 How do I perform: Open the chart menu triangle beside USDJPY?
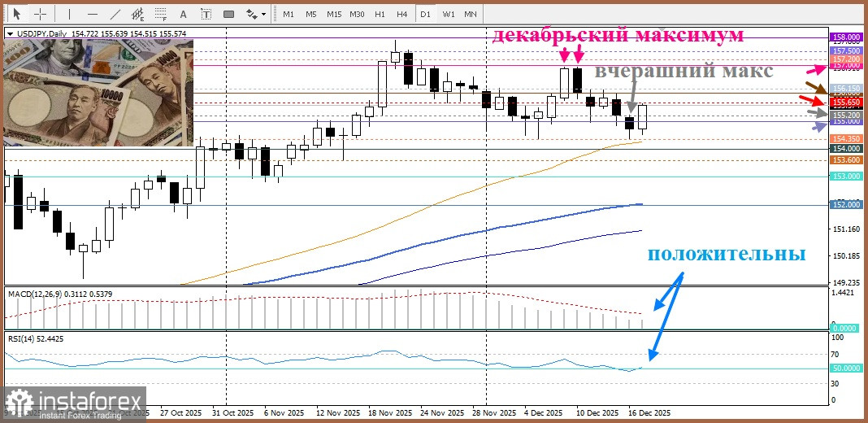tap(11, 34)
